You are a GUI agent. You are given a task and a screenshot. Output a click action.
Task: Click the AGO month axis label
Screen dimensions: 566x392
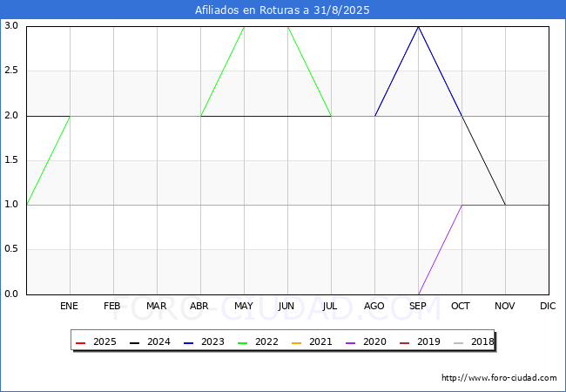tap(374, 306)
